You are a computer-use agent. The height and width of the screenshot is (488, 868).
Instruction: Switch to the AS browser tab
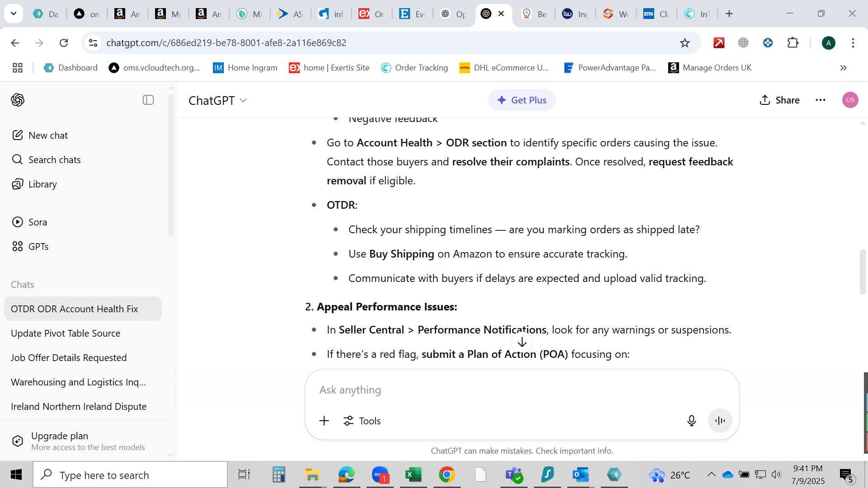290,14
